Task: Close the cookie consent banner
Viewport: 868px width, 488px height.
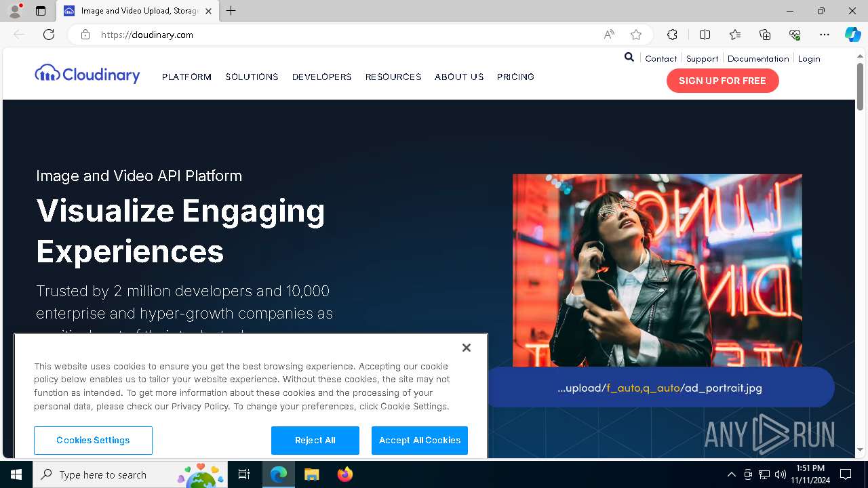Action: (x=466, y=348)
